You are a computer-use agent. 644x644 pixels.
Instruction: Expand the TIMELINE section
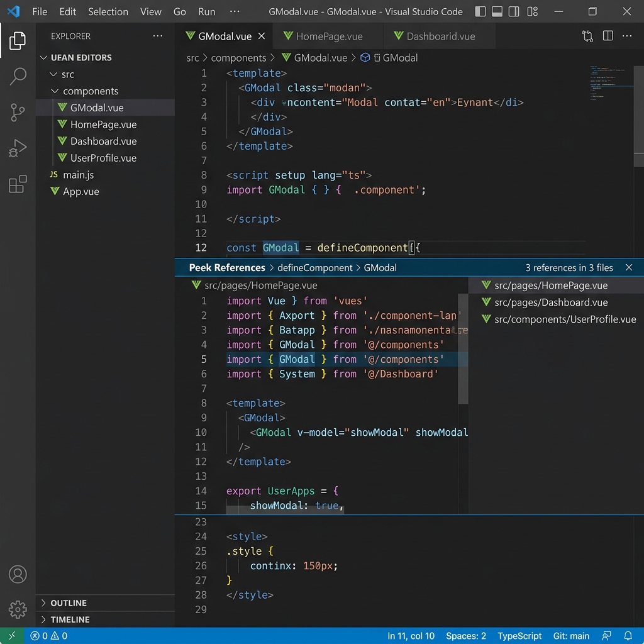[105, 619]
